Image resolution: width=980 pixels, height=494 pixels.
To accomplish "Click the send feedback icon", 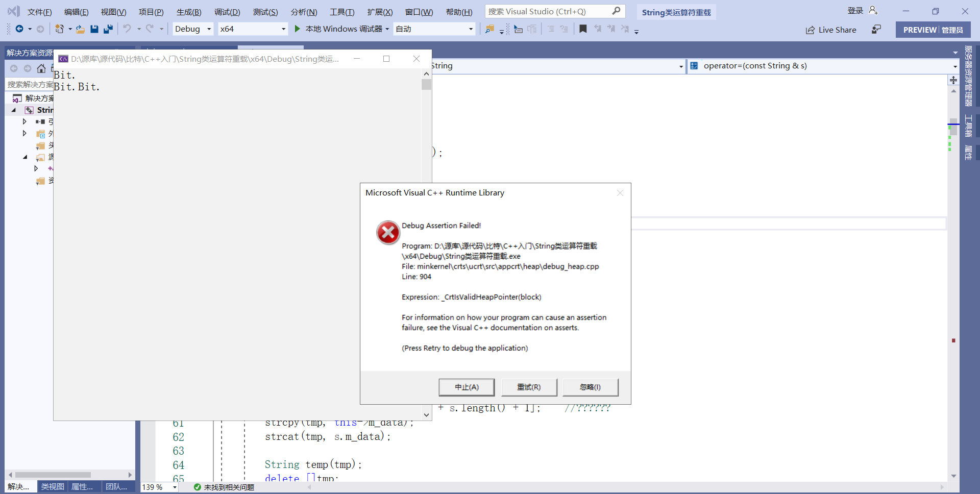I will [876, 30].
